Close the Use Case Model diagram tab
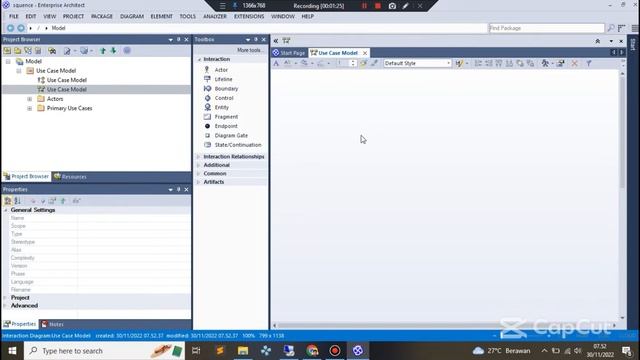Screen dimensions: 640x360 click(365, 53)
